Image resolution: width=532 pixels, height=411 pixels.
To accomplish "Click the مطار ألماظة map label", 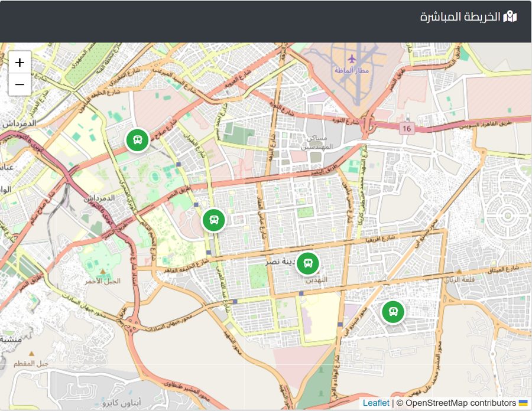I will coord(352,70).
